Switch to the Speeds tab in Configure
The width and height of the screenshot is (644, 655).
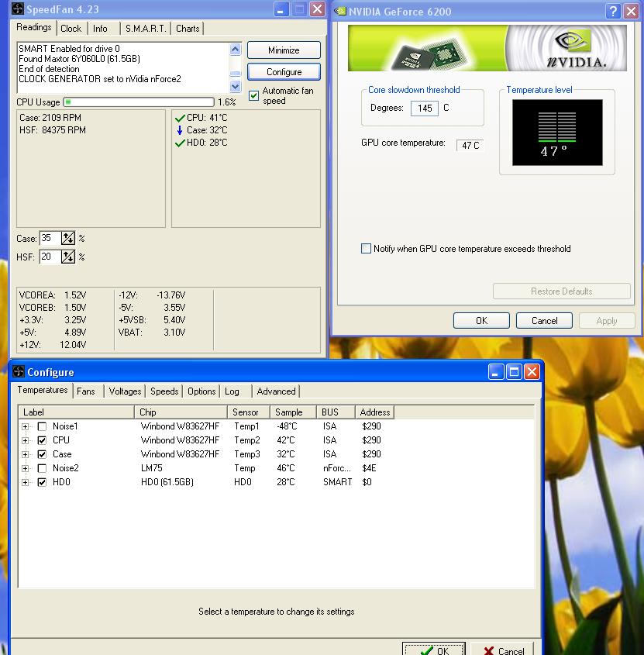tap(164, 391)
